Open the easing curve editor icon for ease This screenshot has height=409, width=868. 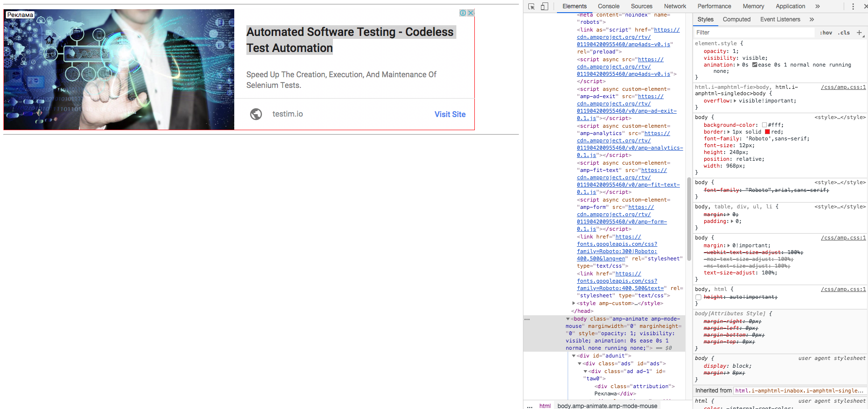(x=755, y=65)
